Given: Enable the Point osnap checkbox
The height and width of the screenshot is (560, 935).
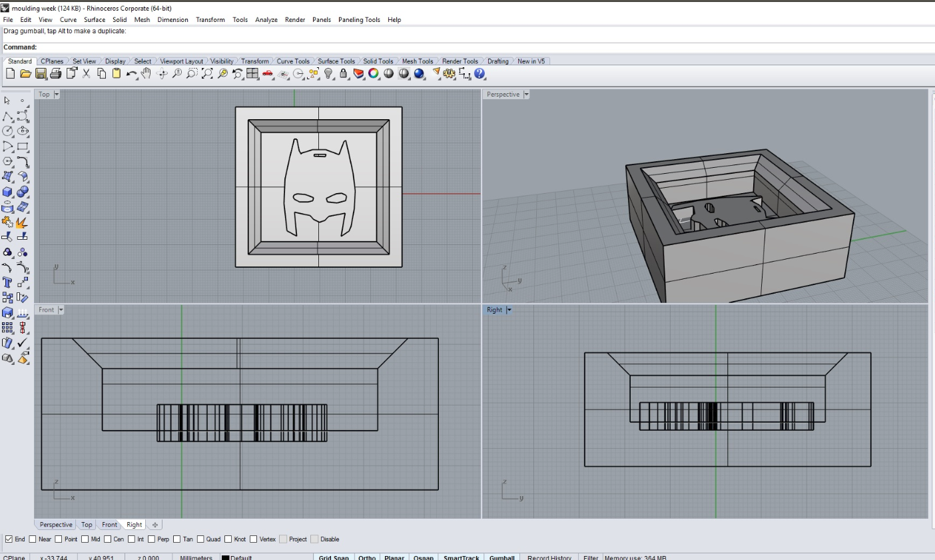Looking at the screenshot, I should [x=59, y=539].
